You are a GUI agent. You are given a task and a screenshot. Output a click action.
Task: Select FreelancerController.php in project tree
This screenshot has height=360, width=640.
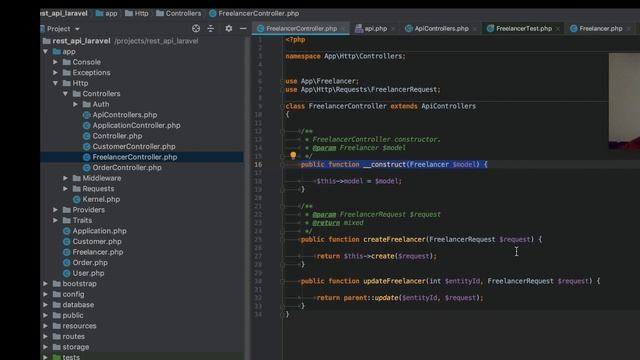tap(135, 157)
